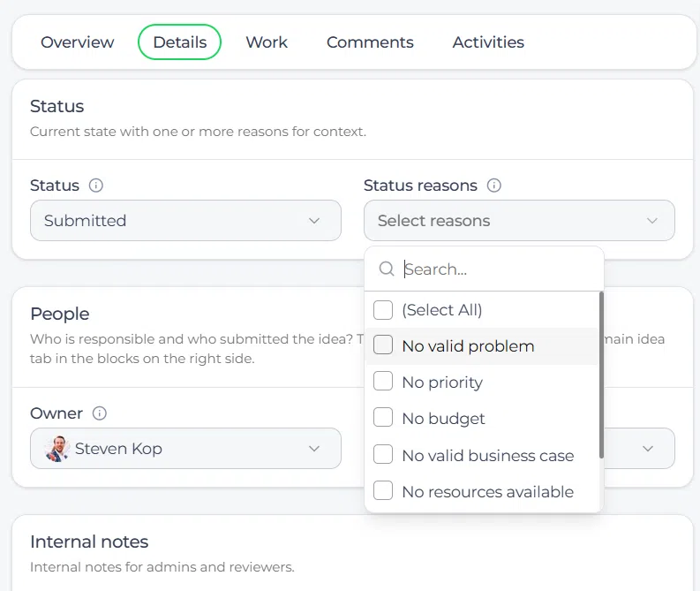Click the Work tab
This screenshot has width=700, height=591.
267,42
